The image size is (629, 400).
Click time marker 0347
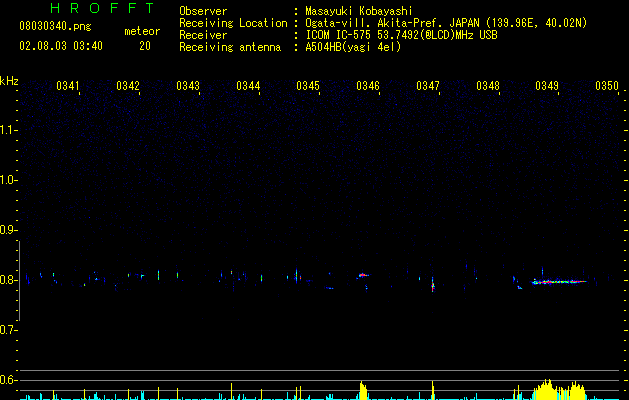(428, 86)
